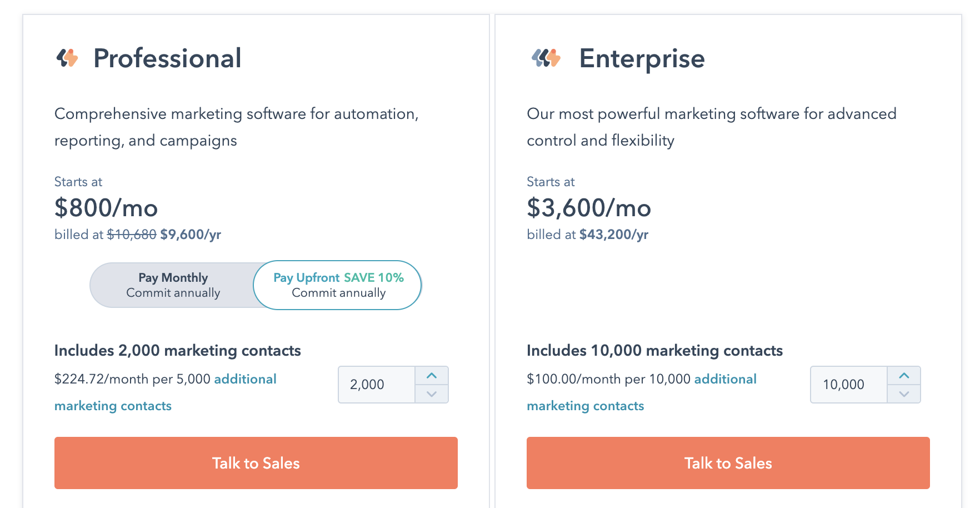Click the $800/mo price text
The image size is (980, 508).
point(106,208)
